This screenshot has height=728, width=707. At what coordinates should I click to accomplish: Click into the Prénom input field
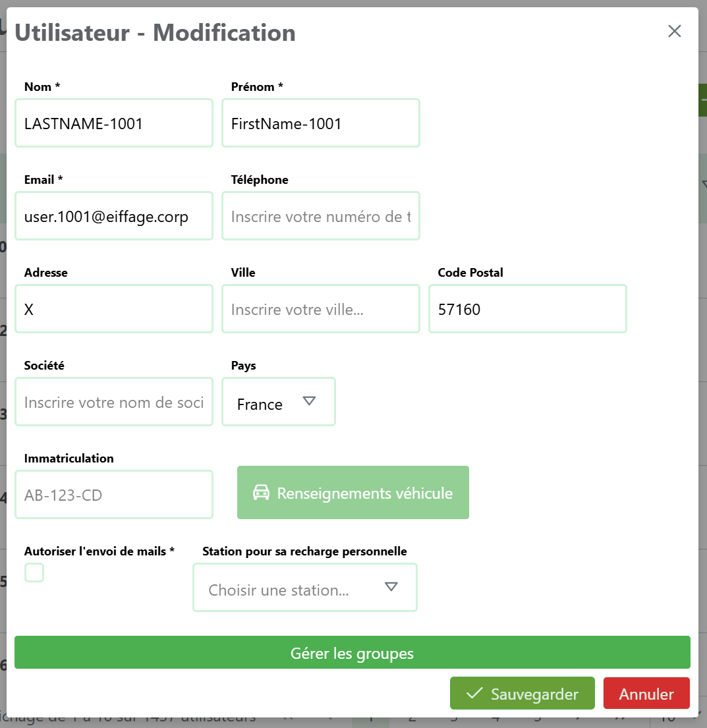(321, 123)
